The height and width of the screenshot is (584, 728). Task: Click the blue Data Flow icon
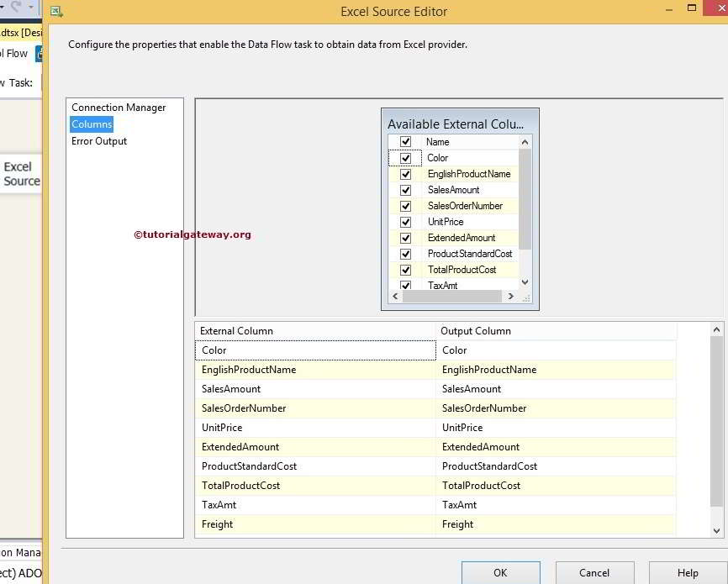pos(39,53)
